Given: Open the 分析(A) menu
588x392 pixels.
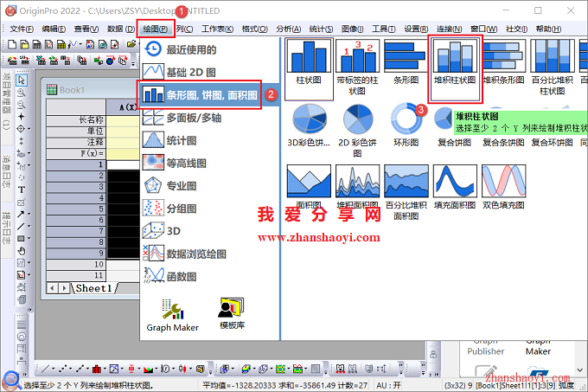Looking at the screenshot, I should 288,29.
